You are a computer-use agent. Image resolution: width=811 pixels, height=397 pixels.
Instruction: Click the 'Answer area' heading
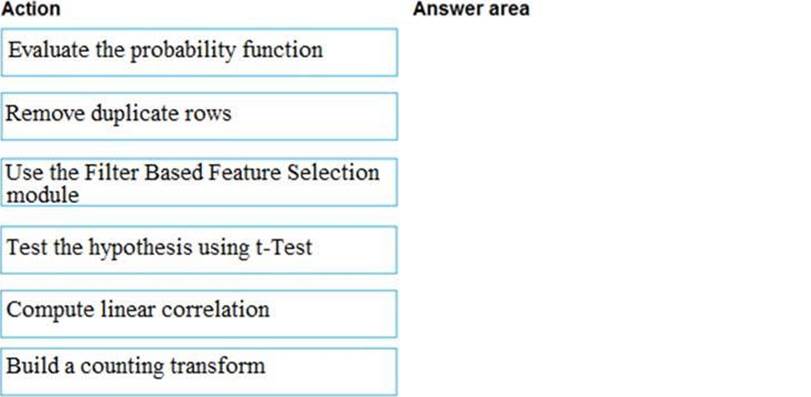471,9
